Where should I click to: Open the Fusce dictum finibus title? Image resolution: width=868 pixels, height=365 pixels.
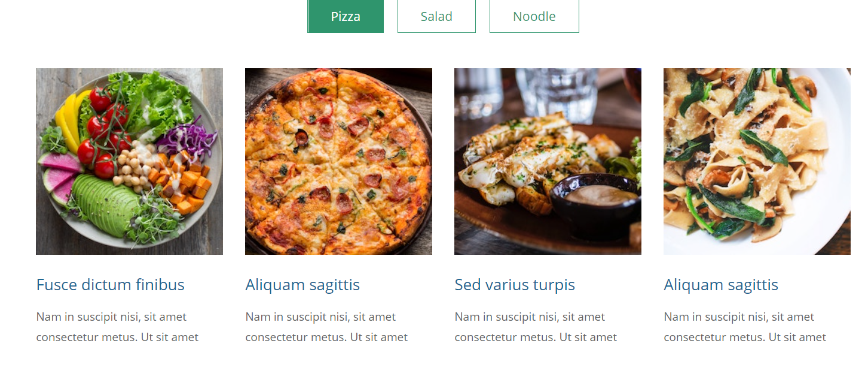pyautogui.click(x=111, y=285)
